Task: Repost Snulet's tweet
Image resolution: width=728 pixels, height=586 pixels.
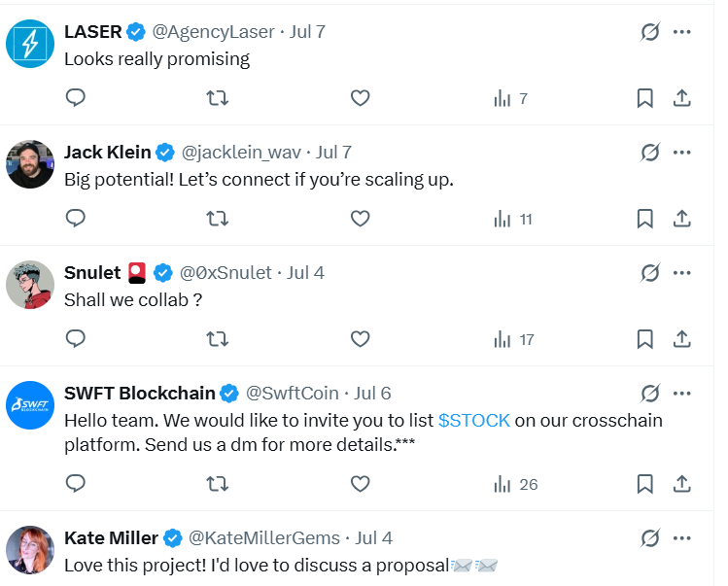Action: pos(218,339)
